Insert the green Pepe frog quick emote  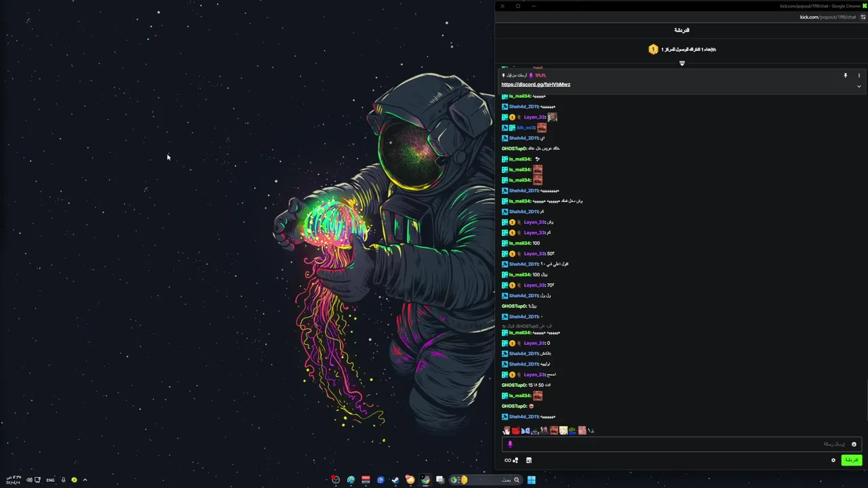(572, 430)
